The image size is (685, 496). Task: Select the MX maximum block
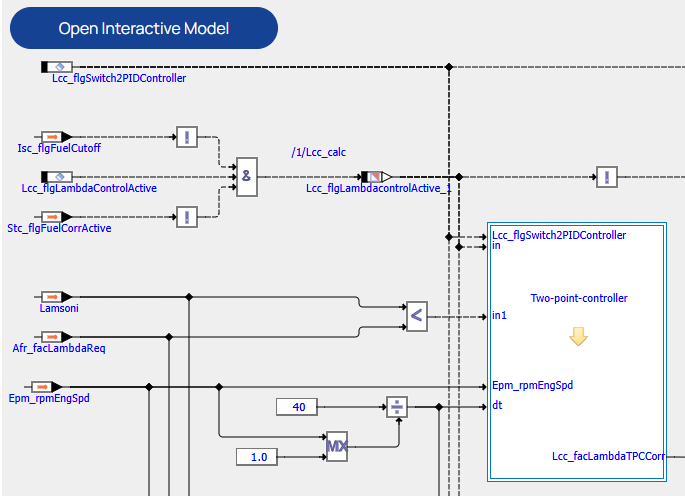pyautogui.click(x=337, y=447)
